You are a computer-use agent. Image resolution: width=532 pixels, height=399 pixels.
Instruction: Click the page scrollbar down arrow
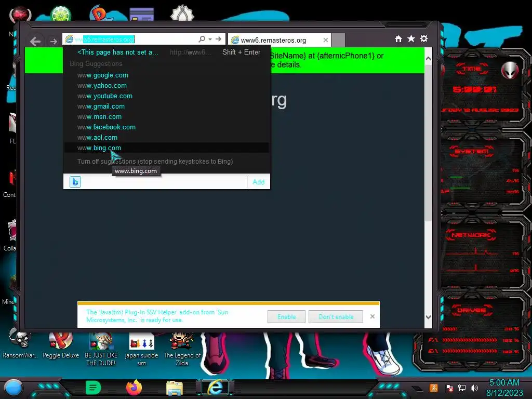click(428, 317)
